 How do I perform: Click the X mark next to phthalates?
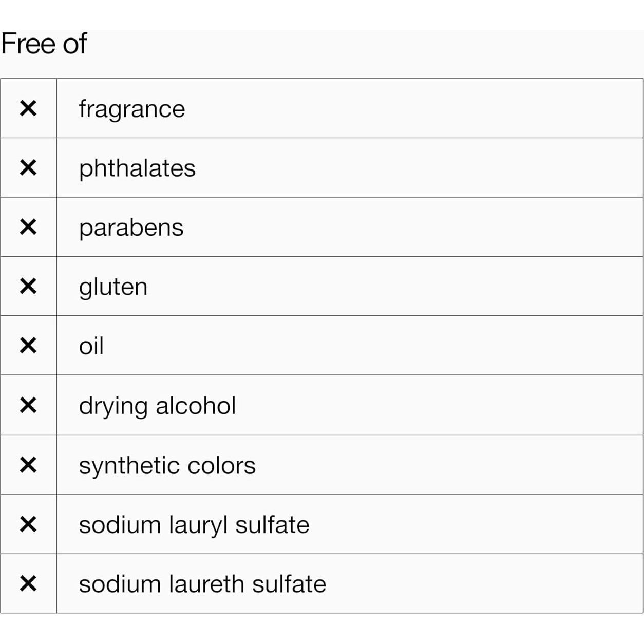(x=28, y=167)
